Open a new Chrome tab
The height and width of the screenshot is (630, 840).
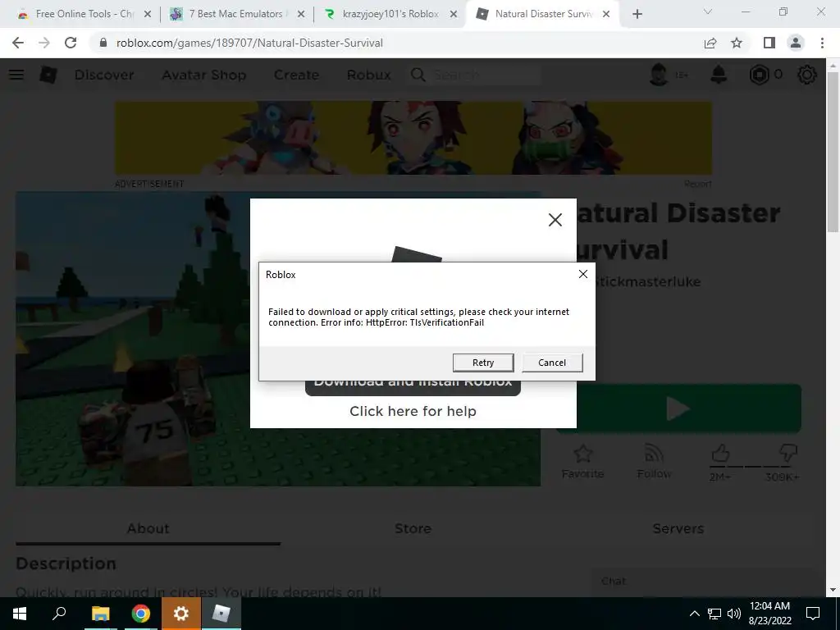637,15
